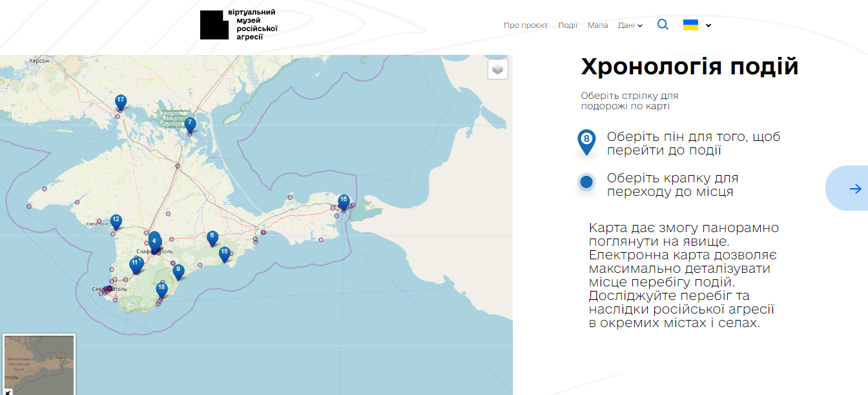Image resolution: width=868 pixels, height=395 pixels.
Task: Select map pin number 7
Action: [189, 124]
